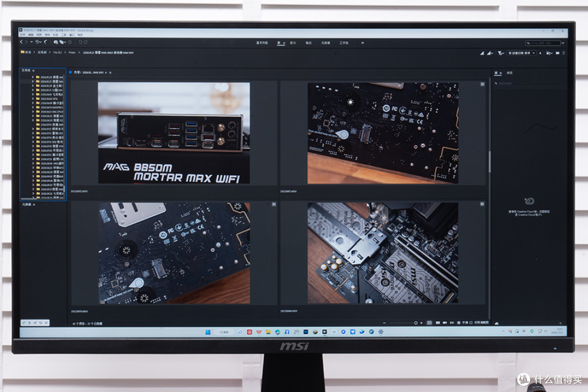Click the WPS icon in the taskbar
Screen dimensions: 588x392
259,332
